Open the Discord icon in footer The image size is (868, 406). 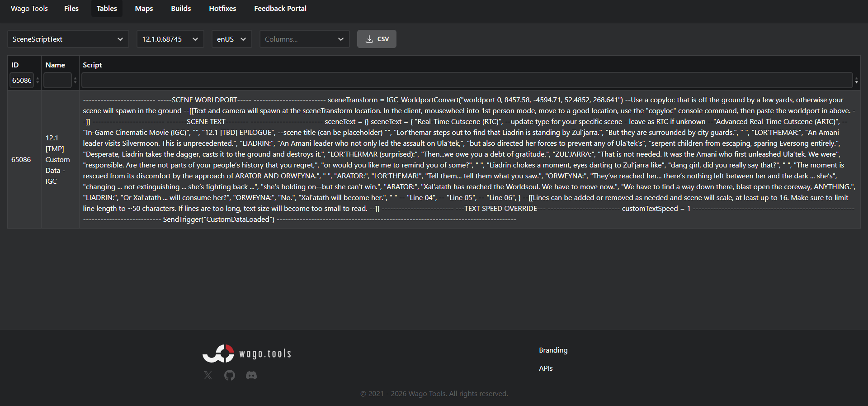click(x=251, y=375)
